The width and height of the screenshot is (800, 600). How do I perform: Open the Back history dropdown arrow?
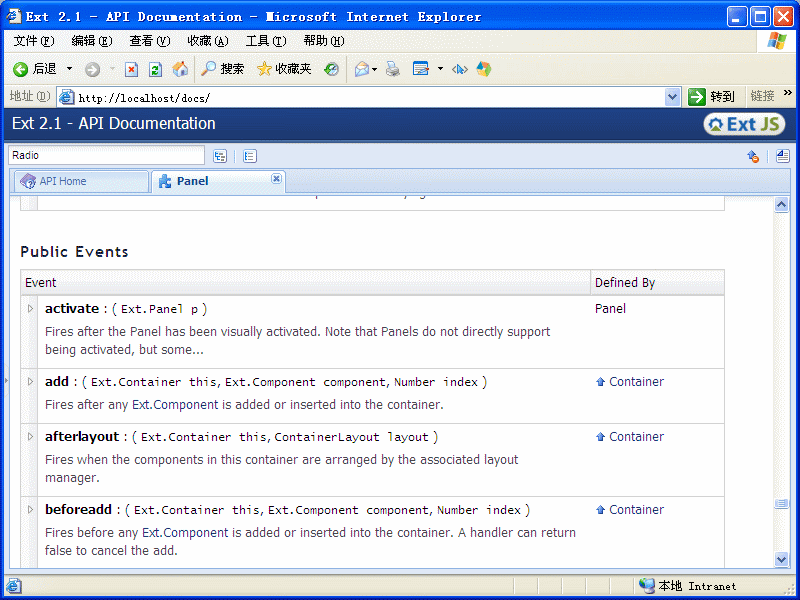[x=69, y=69]
